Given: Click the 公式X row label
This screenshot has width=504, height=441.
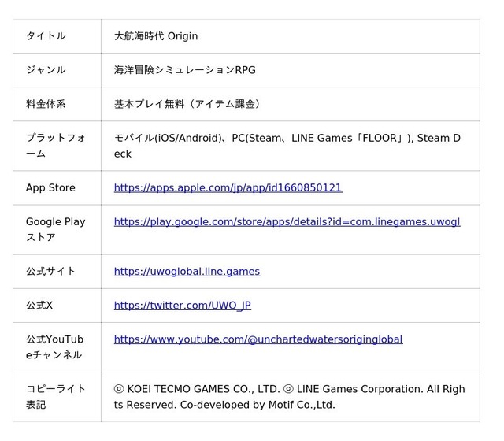Looking at the screenshot, I should click(39, 306).
